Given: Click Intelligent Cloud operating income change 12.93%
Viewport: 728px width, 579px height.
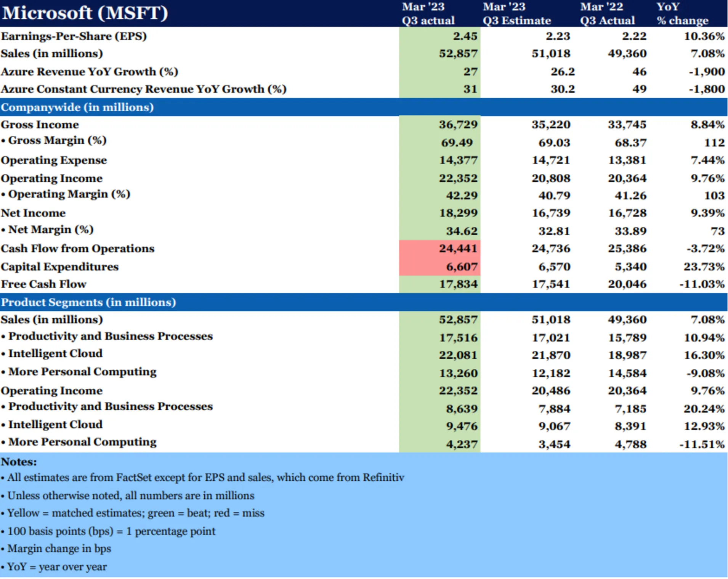Looking at the screenshot, I should click(x=704, y=426).
